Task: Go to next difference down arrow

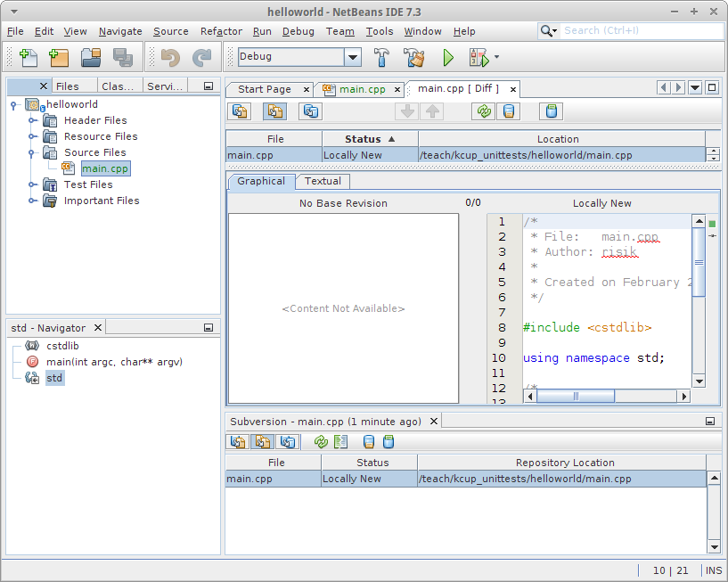Action: coord(407,111)
